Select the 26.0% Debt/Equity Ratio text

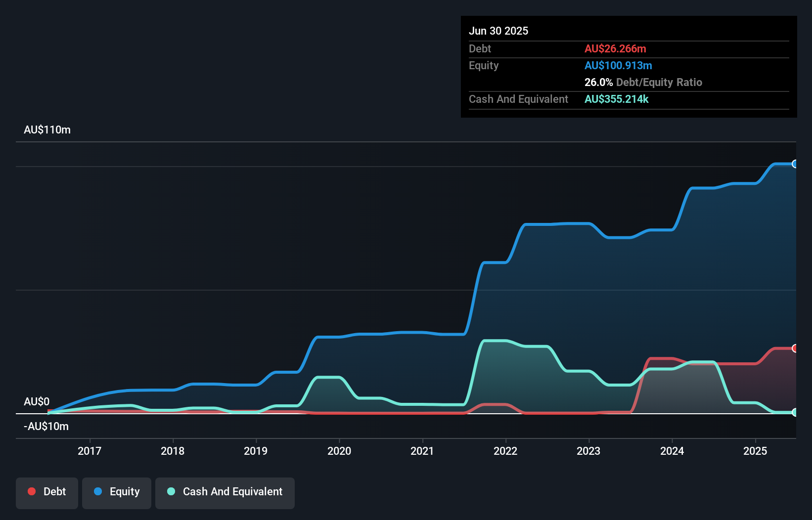(643, 82)
